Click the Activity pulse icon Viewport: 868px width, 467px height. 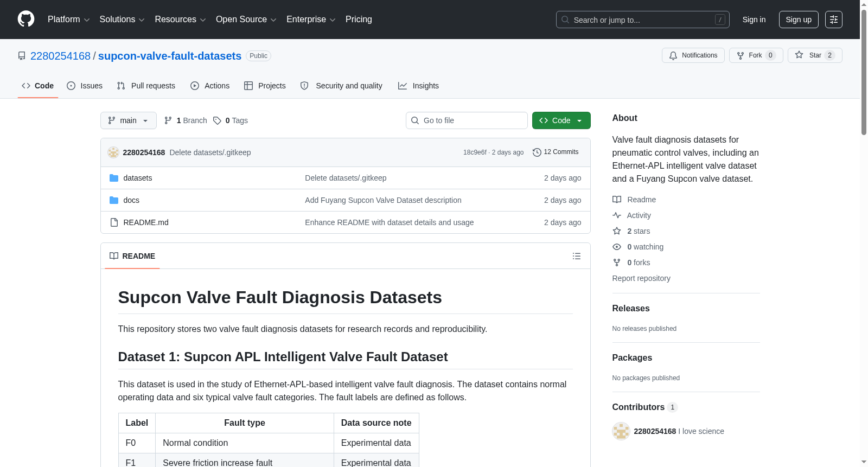tap(617, 215)
